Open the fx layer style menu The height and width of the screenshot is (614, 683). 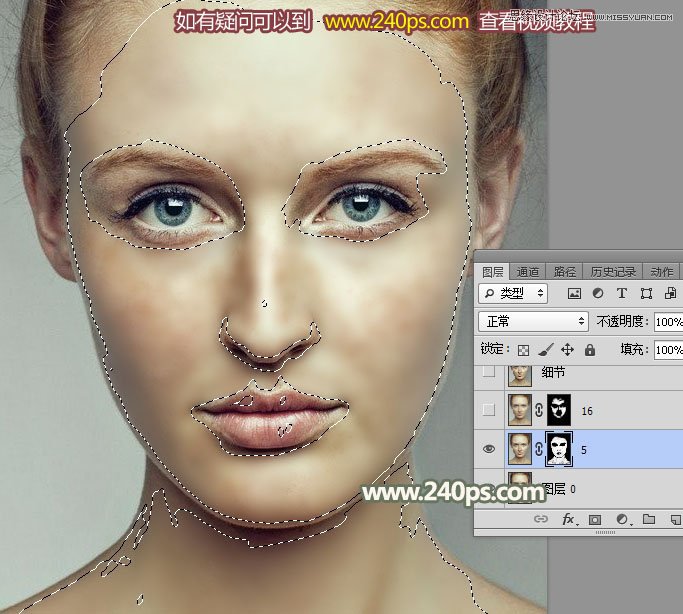[x=569, y=520]
